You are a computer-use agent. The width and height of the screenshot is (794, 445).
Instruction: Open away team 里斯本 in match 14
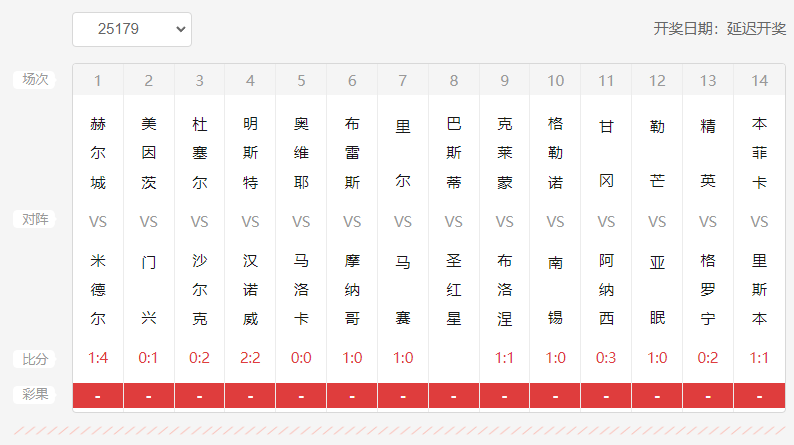(759, 290)
